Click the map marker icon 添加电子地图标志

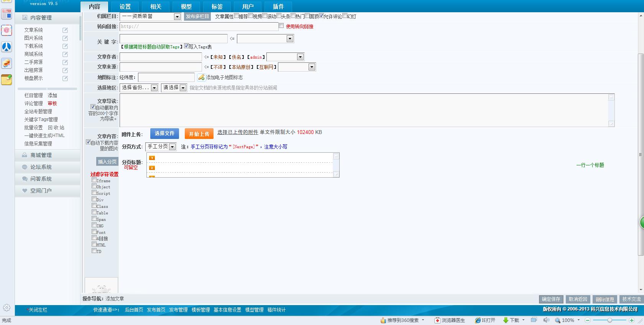[201, 77]
